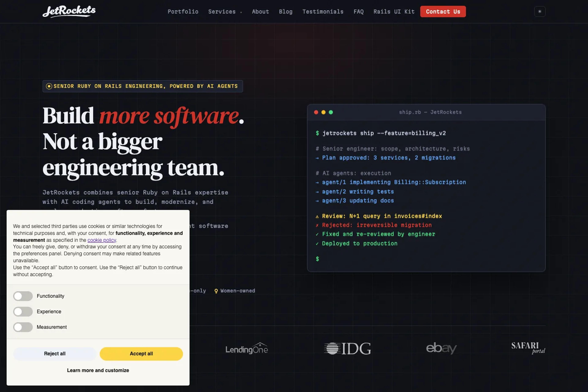Image resolution: width=588 pixels, height=392 pixels.
Task: Open the About page
Action: point(260,11)
